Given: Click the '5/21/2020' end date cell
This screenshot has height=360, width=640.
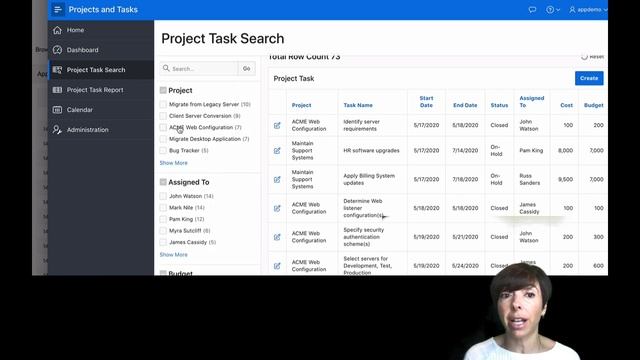Looking at the screenshot, I should pos(465,237).
